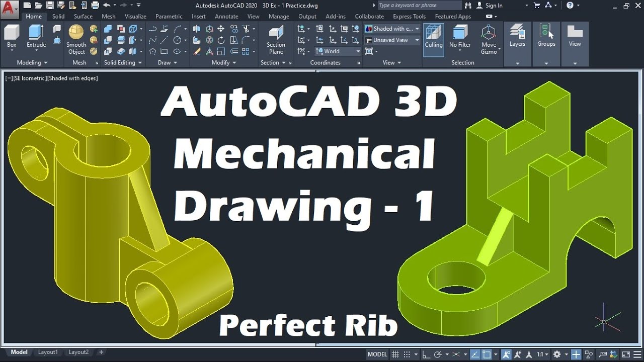Click the Open folder icon
The width and height of the screenshot is (644, 362).
tap(38, 5)
